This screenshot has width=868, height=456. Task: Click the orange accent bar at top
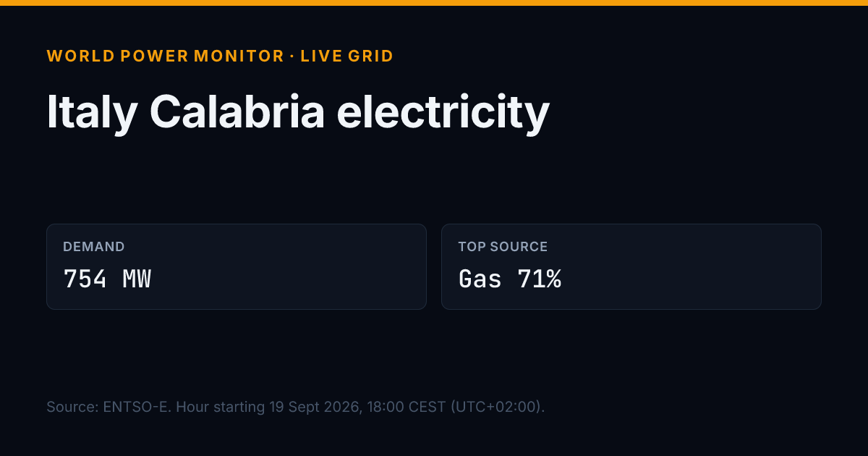click(x=434, y=3)
